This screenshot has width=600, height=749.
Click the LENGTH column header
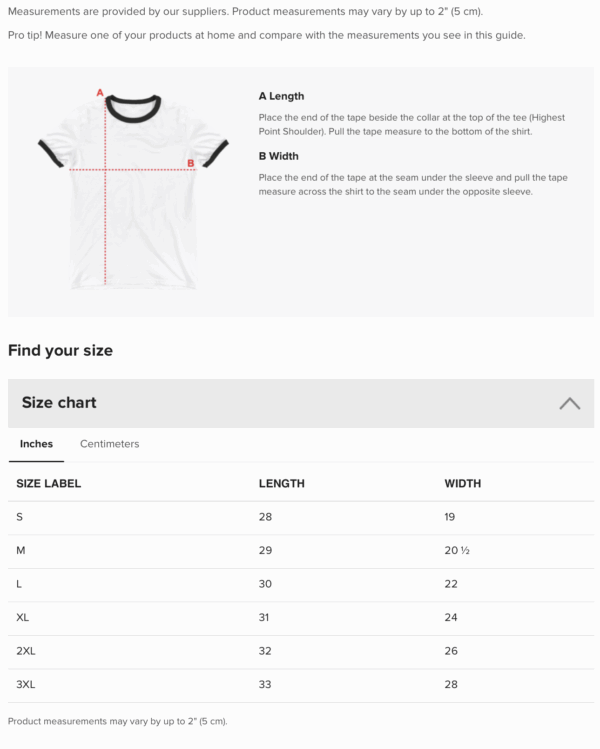tap(281, 484)
